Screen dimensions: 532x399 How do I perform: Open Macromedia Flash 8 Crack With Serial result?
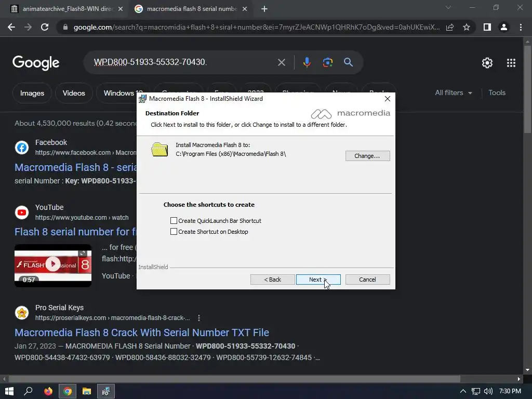pos(142,332)
